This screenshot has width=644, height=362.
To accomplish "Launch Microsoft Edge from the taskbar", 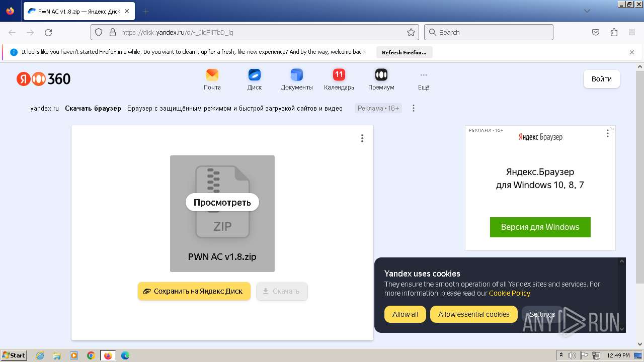I will [x=125, y=355].
